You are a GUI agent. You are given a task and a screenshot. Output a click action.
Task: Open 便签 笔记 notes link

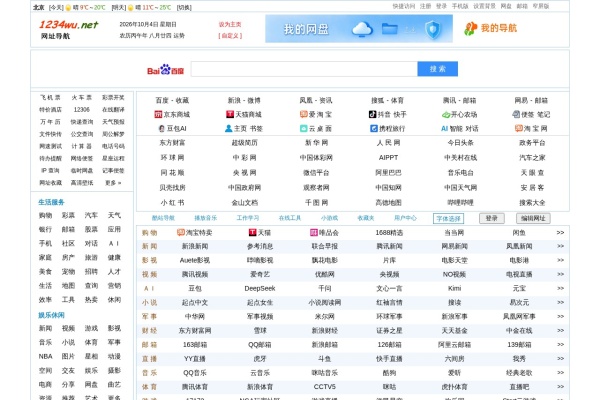(x=531, y=114)
